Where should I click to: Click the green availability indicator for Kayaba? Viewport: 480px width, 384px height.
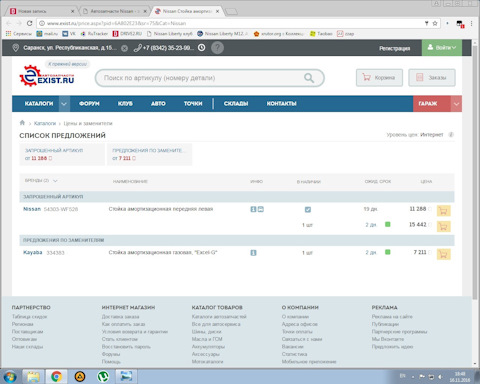387,252
